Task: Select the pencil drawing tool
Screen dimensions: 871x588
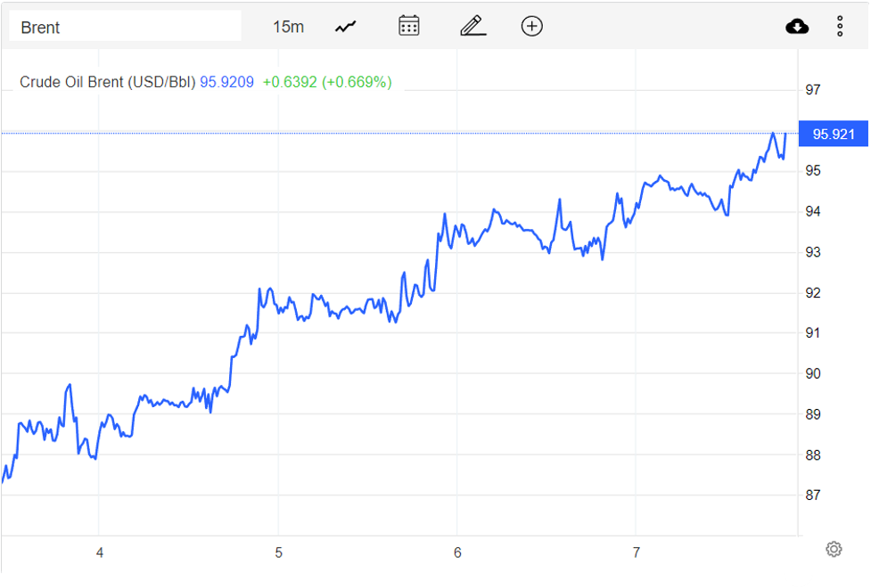Action: [472, 26]
